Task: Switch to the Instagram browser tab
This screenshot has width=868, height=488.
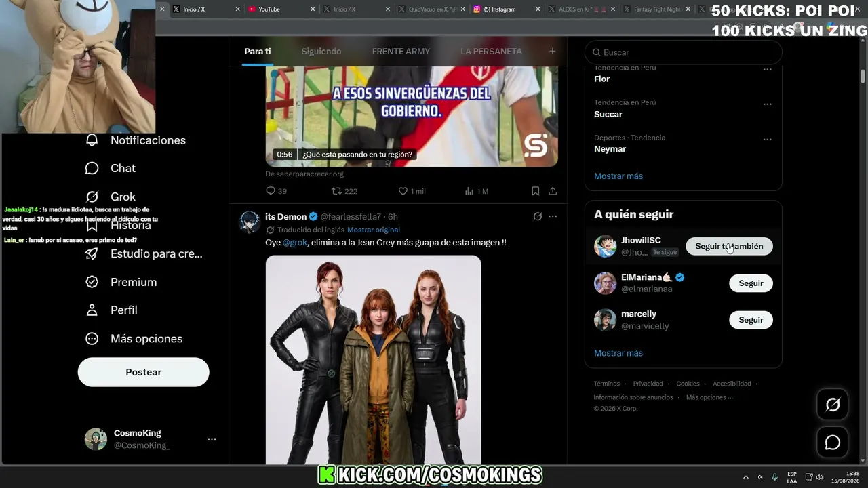Action: tap(507, 9)
